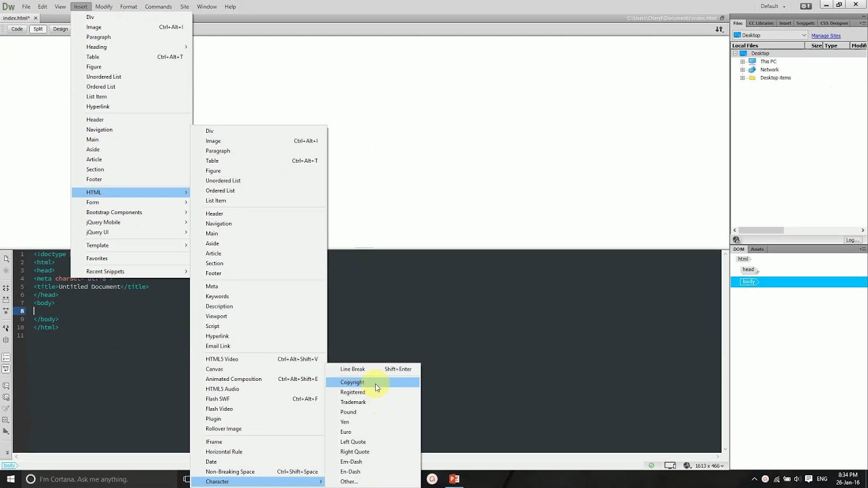Open the Files panel options menu icon
The height and width of the screenshot is (488, 868).
pos(862,23)
